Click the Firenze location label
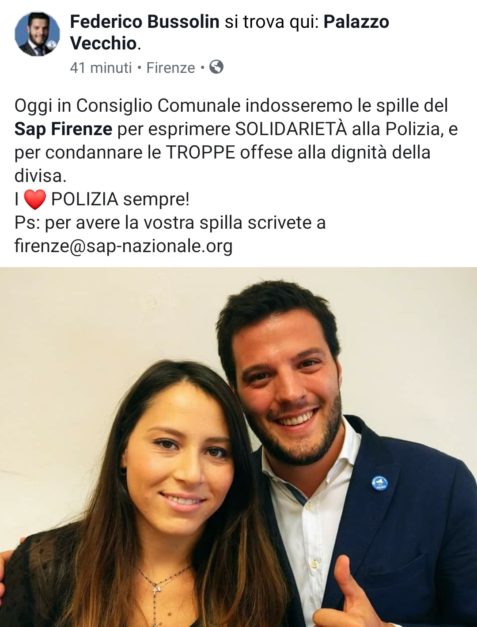 pyautogui.click(x=170, y=68)
